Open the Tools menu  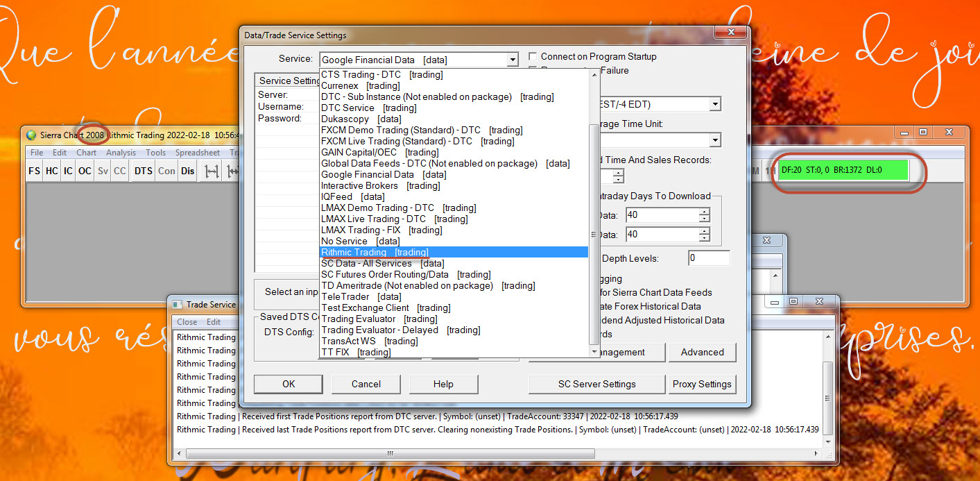[155, 153]
